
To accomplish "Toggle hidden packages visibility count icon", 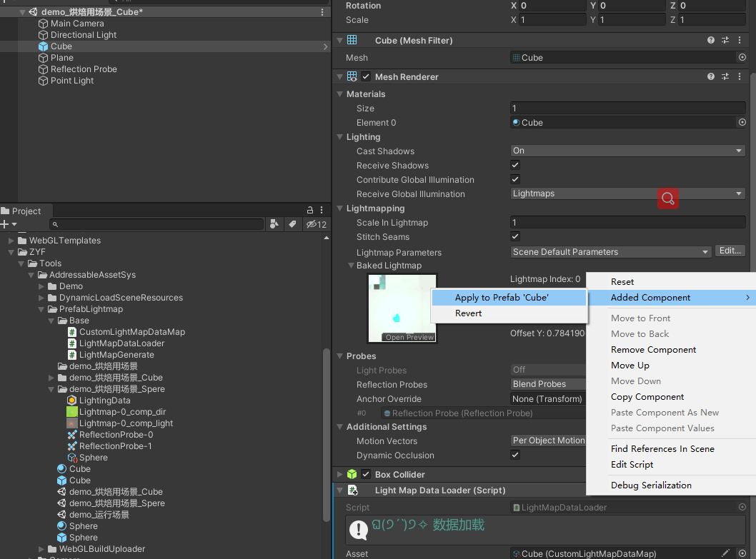I will (317, 224).
